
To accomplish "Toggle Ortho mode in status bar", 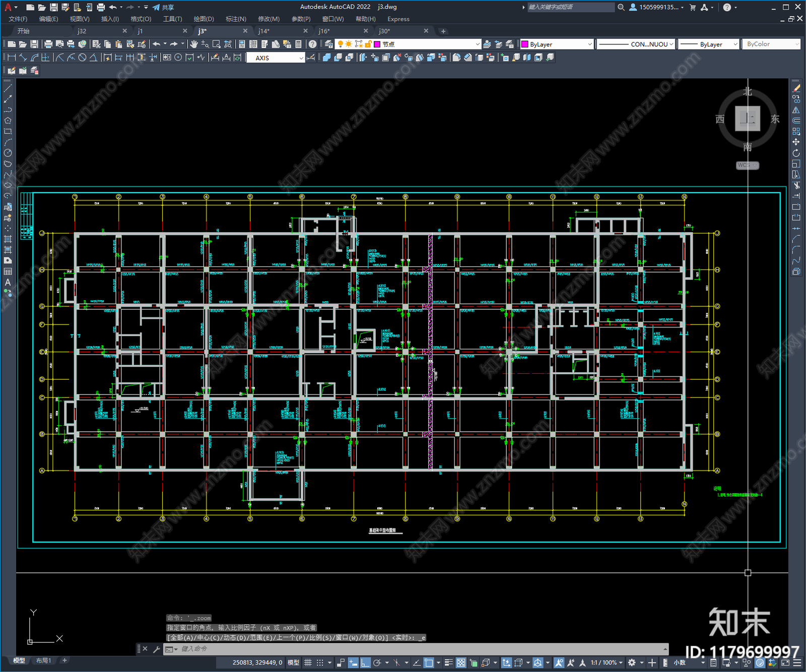I will pyautogui.click(x=365, y=662).
